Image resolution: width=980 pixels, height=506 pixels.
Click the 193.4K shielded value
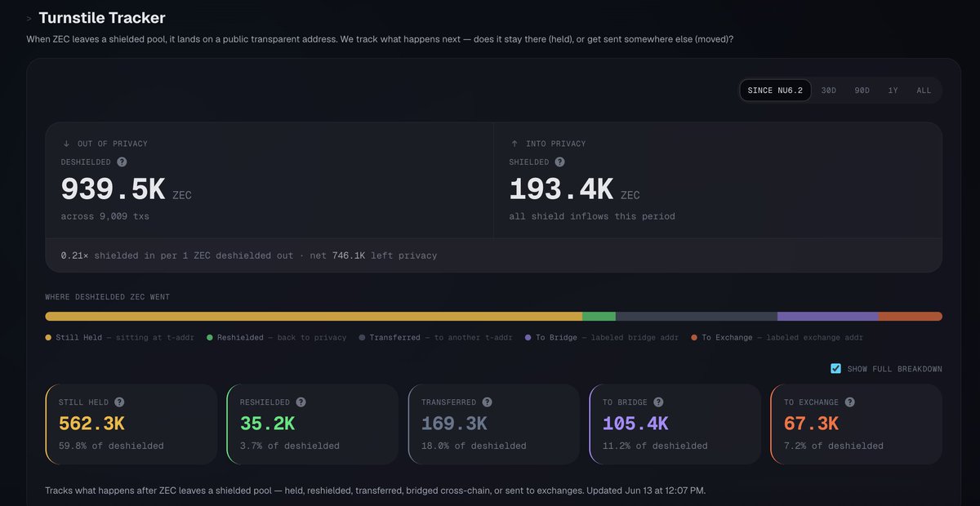tap(561, 189)
